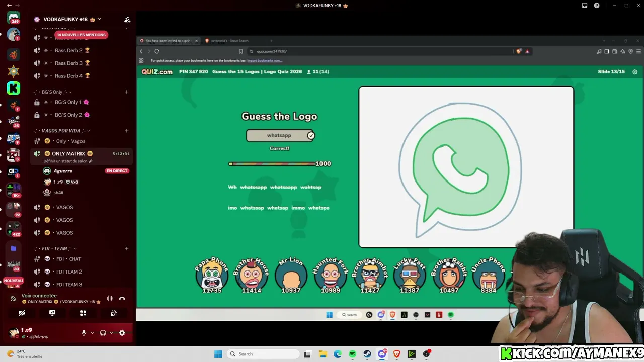Click the invite people icon beside VODKAFUNKY
Screen dimensions: 644x362
(127, 20)
